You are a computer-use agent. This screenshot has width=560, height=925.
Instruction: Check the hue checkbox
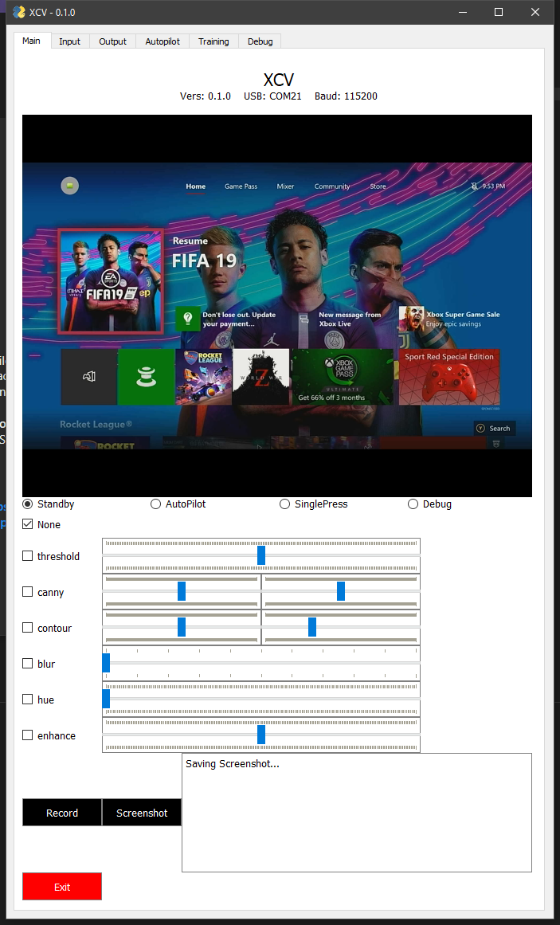click(x=28, y=699)
